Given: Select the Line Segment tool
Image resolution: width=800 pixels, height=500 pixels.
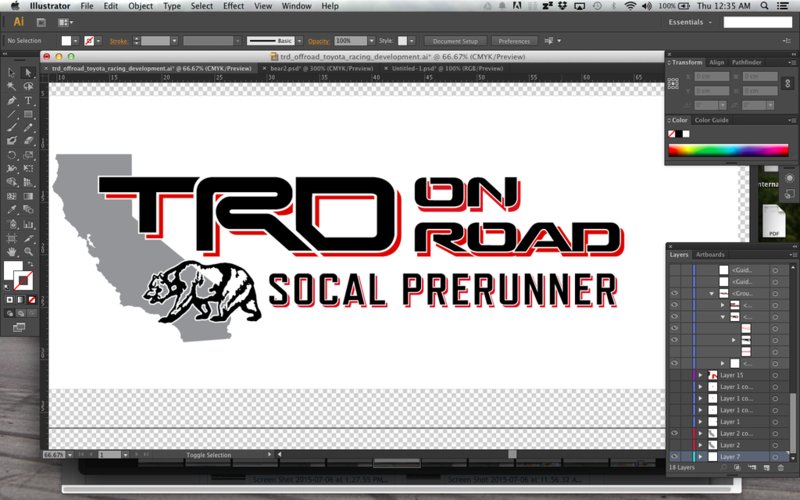Looking at the screenshot, I should (11, 114).
